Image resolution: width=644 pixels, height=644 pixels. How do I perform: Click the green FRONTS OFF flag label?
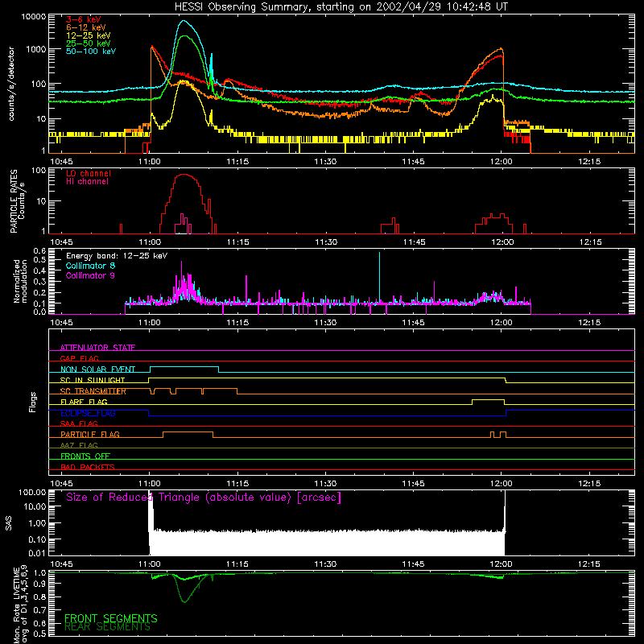[85, 456]
